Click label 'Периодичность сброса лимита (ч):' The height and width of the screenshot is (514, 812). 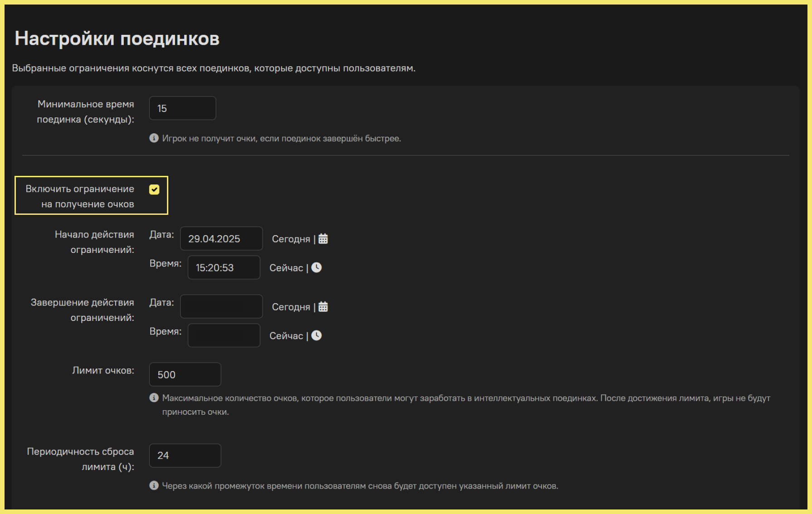point(80,459)
